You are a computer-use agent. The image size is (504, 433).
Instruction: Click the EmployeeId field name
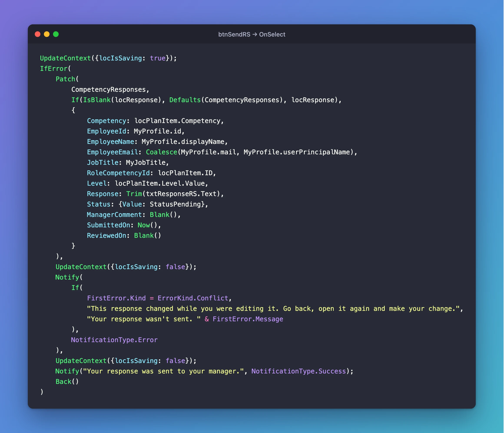click(106, 131)
